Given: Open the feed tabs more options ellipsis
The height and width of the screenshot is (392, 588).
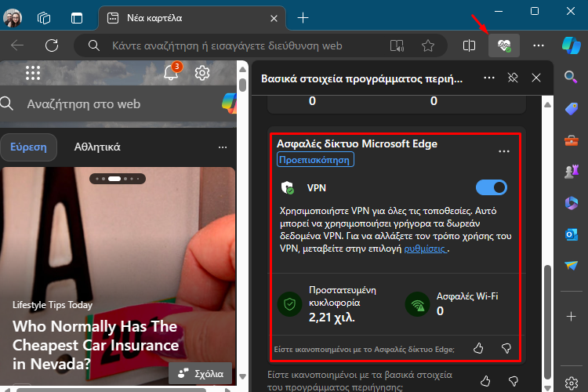Looking at the screenshot, I should [223, 147].
